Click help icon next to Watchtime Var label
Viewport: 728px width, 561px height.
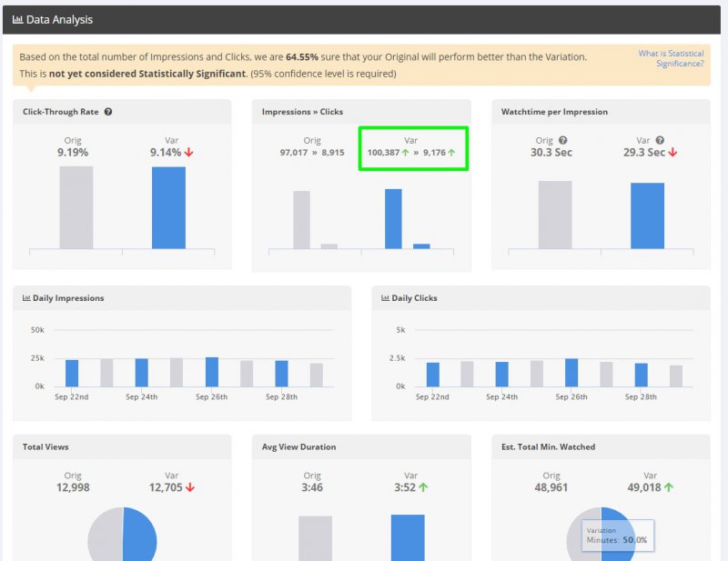(660, 141)
